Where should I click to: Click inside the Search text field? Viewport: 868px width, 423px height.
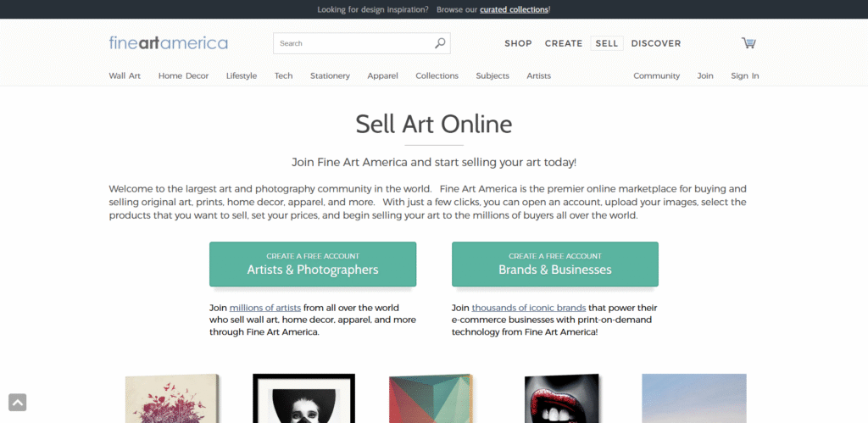click(352, 43)
